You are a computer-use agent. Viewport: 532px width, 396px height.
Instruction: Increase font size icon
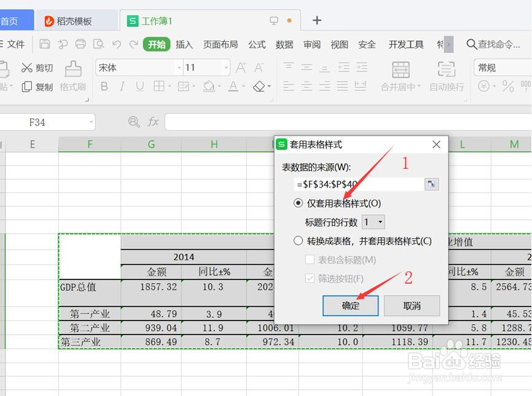click(x=241, y=68)
